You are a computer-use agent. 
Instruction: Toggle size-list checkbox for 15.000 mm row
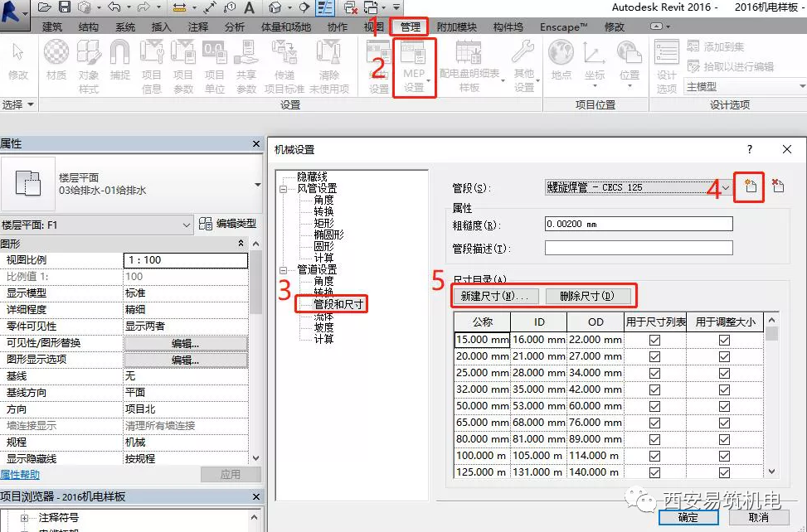pos(654,340)
